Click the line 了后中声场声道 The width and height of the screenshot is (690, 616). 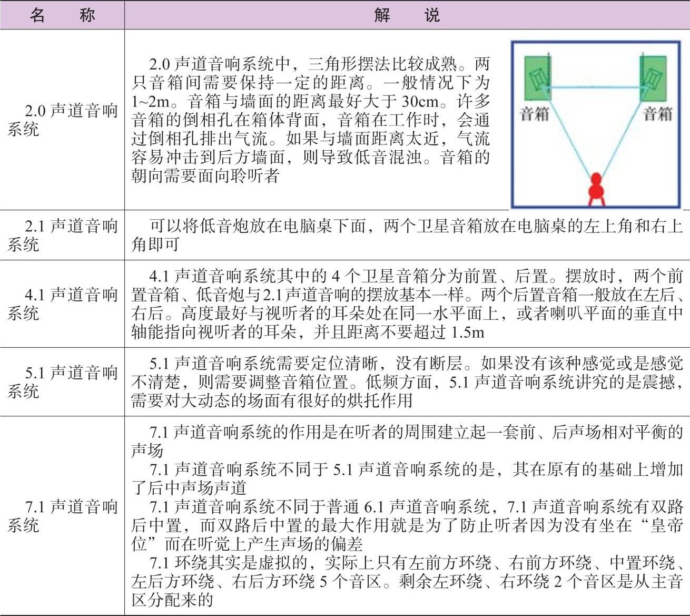tap(189, 487)
